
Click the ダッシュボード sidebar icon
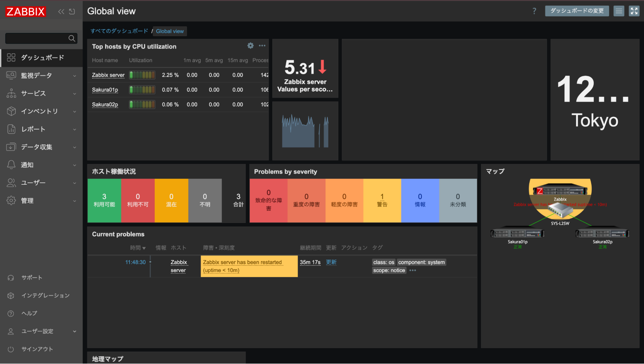tap(11, 58)
